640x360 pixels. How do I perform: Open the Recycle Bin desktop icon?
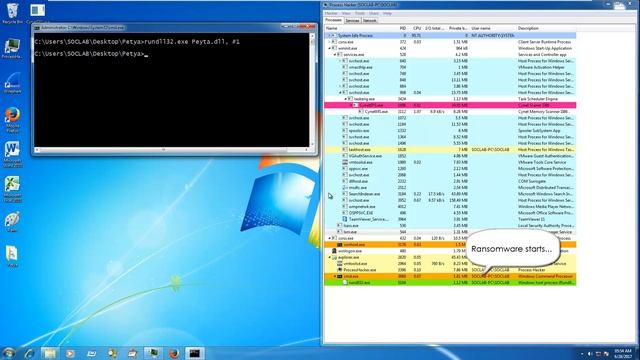tap(12, 13)
